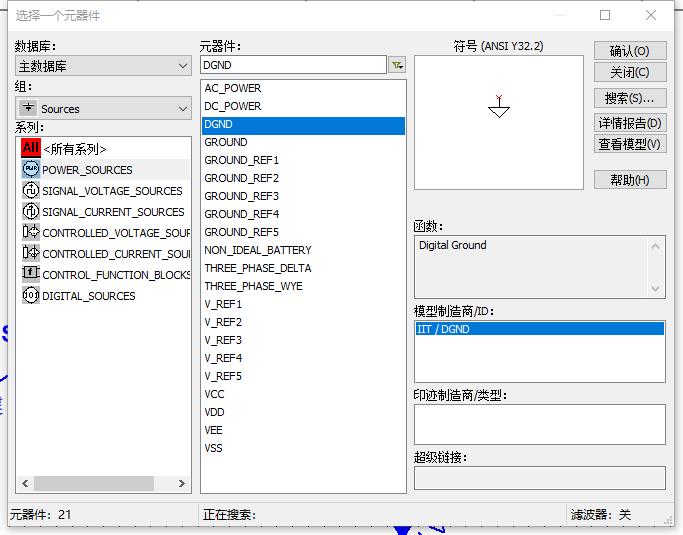Click the red All series icon
The width and height of the screenshot is (683, 535).
(30, 148)
